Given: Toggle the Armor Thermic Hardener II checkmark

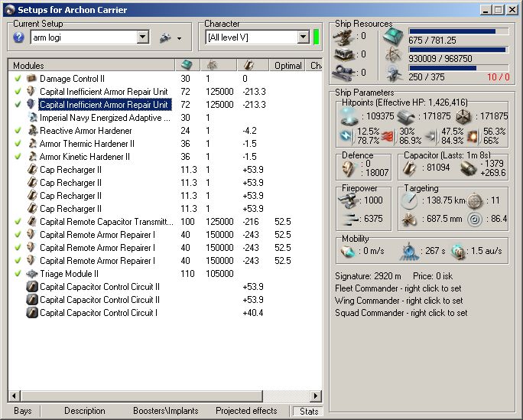Looking at the screenshot, I should 18,144.
